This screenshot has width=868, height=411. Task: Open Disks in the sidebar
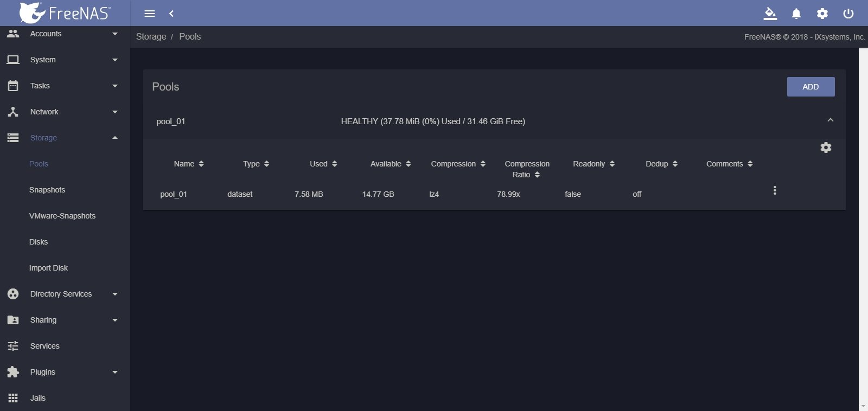(x=39, y=242)
